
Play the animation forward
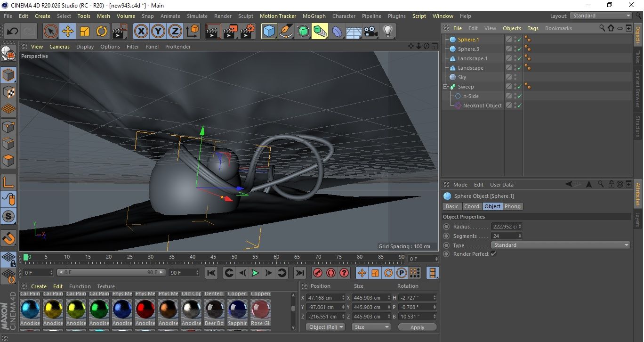point(255,273)
